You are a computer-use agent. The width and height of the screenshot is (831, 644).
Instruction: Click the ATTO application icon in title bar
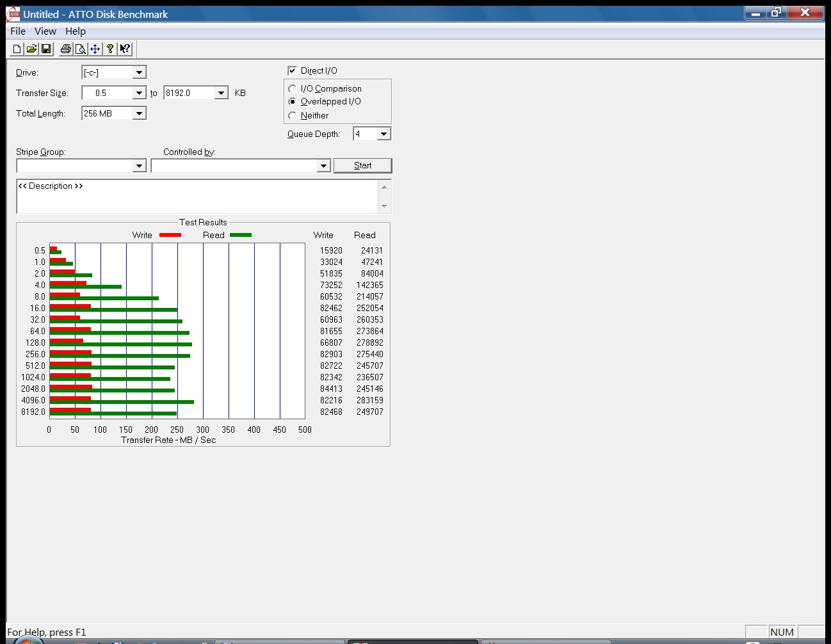point(13,14)
